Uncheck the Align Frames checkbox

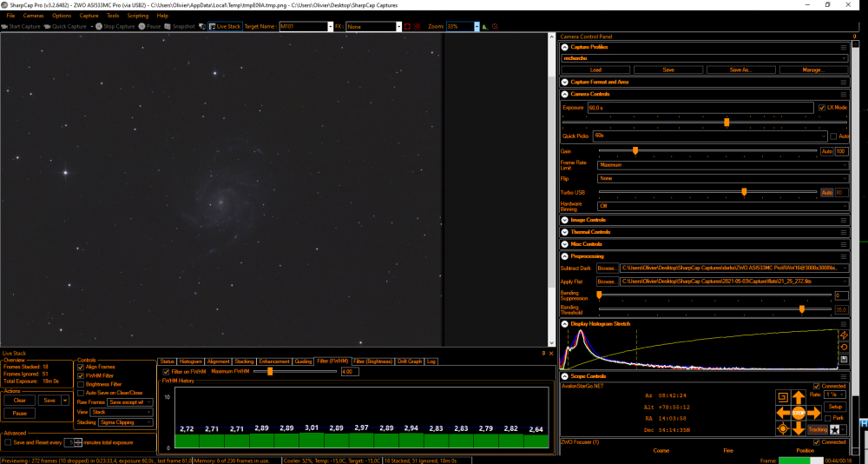(81, 368)
